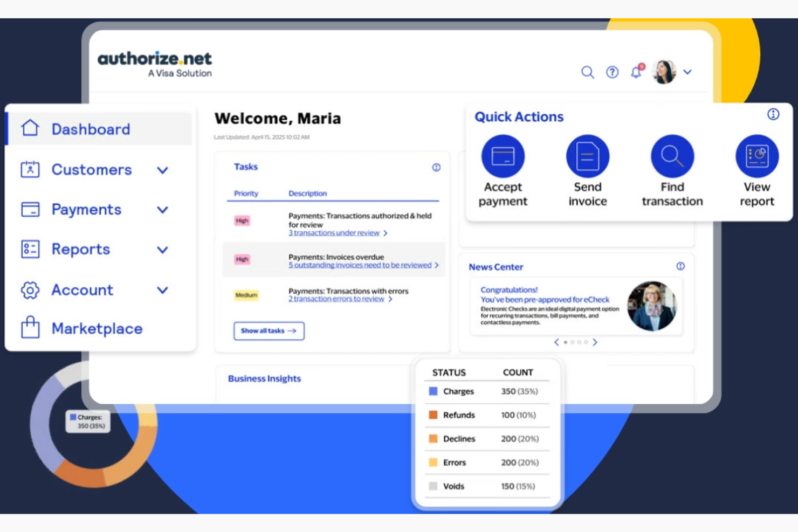Screen dimensions: 798x532
Task: Click the Refunds count 100 (10%)
Action: (x=518, y=415)
